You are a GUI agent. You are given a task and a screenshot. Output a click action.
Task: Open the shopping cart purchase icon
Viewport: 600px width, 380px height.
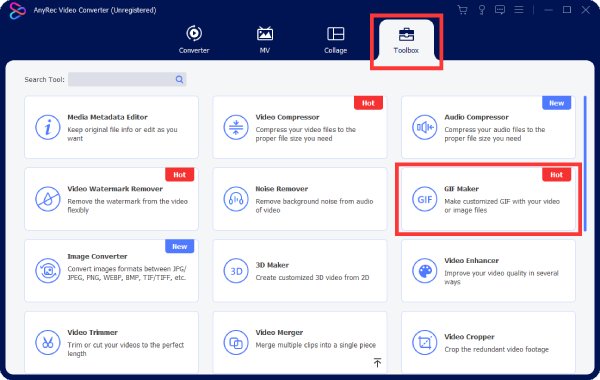(463, 10)
